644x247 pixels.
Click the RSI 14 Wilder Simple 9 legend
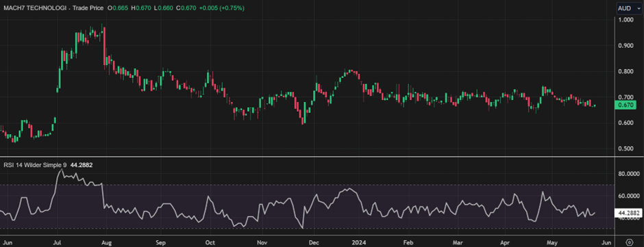[x=35, y=165]
